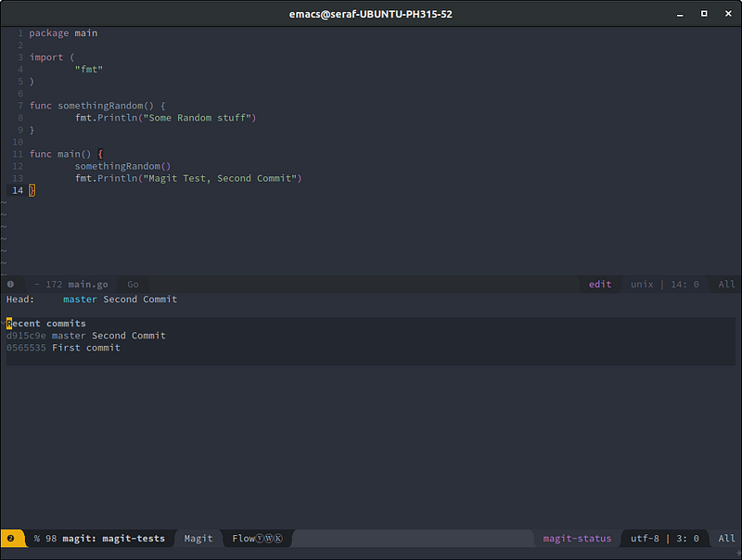Minimize the Emacs window

click(x=679, y=14)
